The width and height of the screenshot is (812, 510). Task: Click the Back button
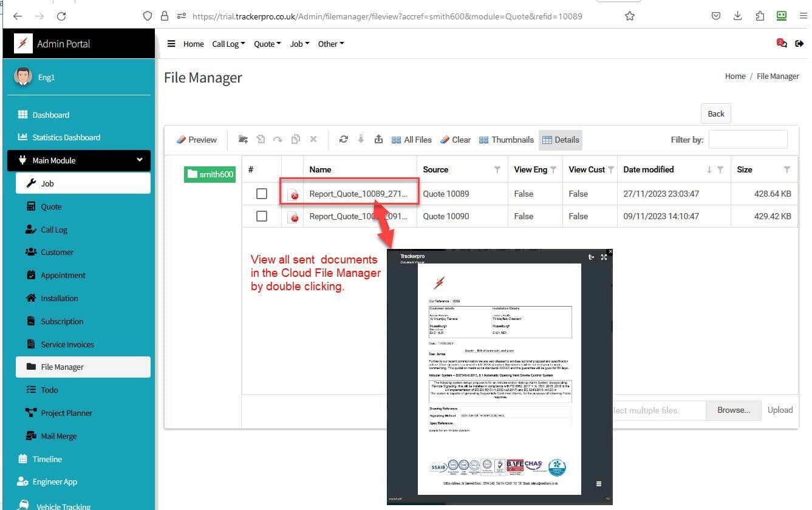[715, 114]
